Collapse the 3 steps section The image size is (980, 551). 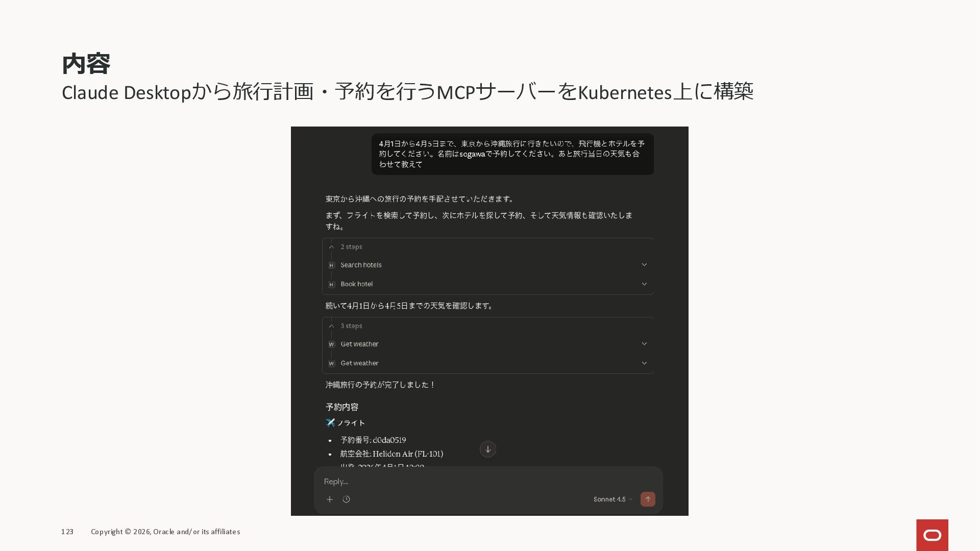click(332, 326)
